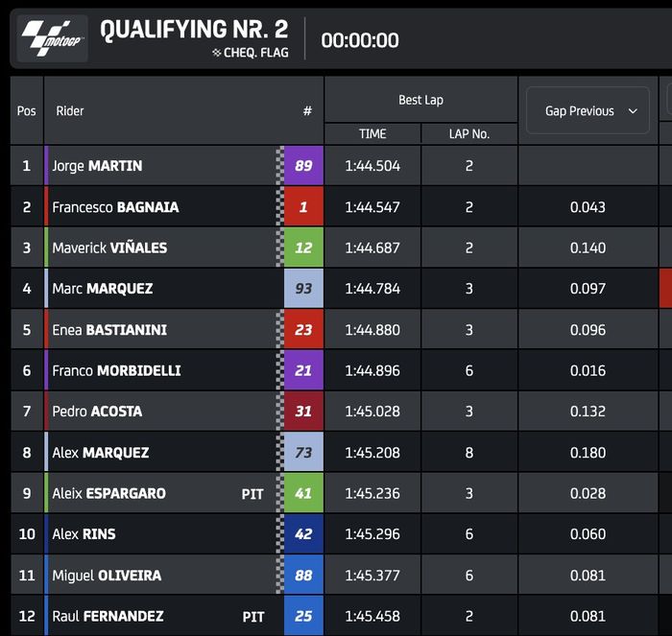
Task: Open the Gap Previous dropdown
Action: [x=588, y=111]
